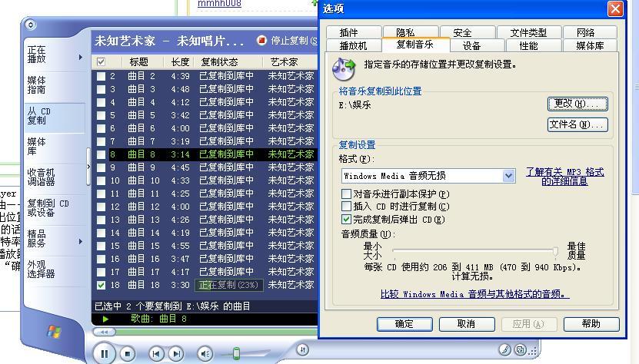Check the box for track 5

click(x=101, y=115)
